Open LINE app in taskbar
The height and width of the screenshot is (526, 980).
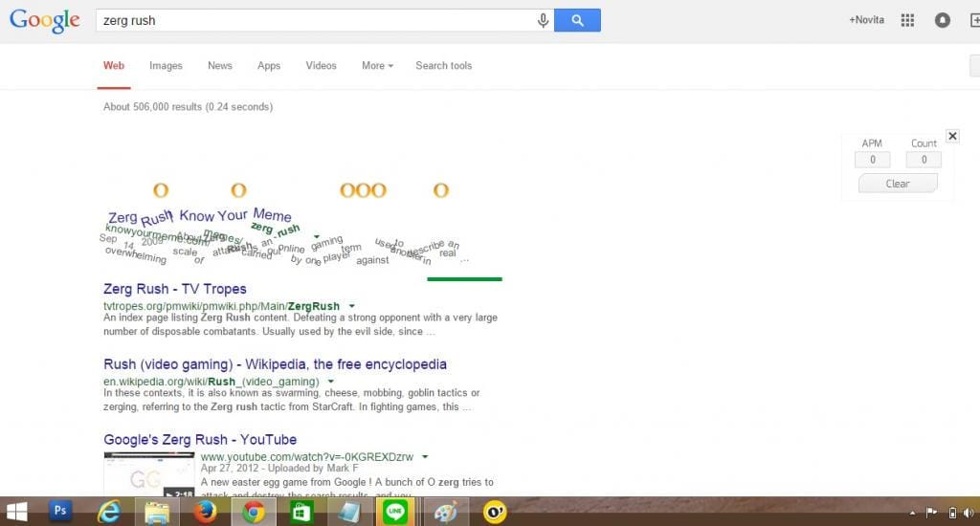tap(395, 512)
